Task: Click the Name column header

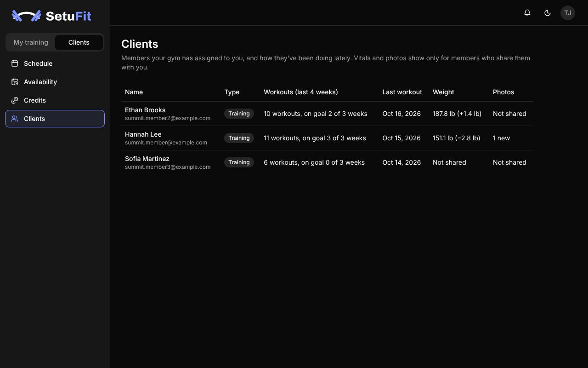Action: [x=134, y=92]
